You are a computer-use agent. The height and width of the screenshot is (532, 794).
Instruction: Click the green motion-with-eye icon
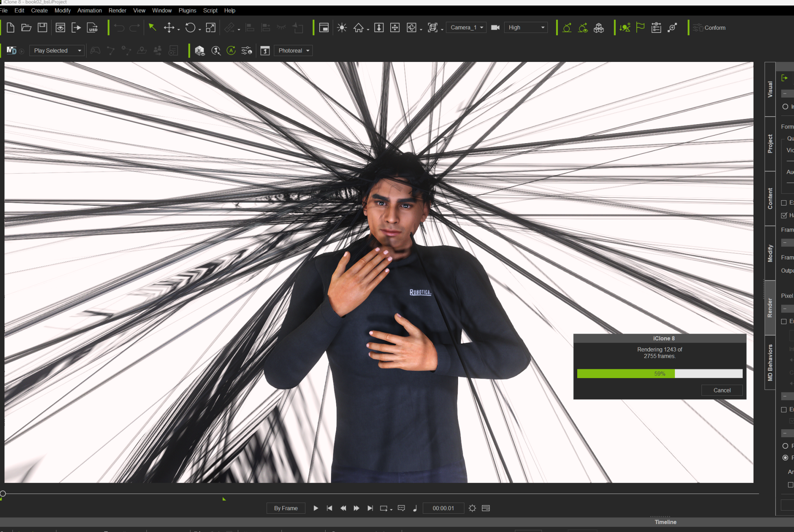pos(583,28)
